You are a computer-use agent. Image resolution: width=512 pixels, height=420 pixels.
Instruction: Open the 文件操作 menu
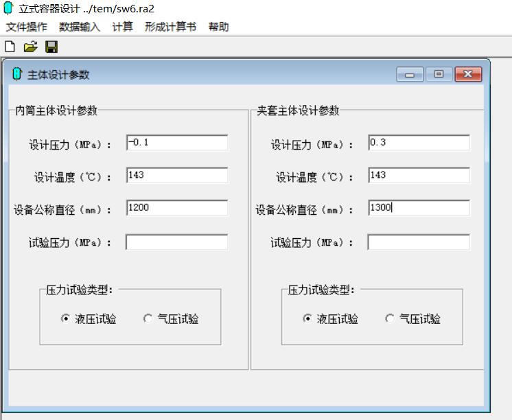27,27
